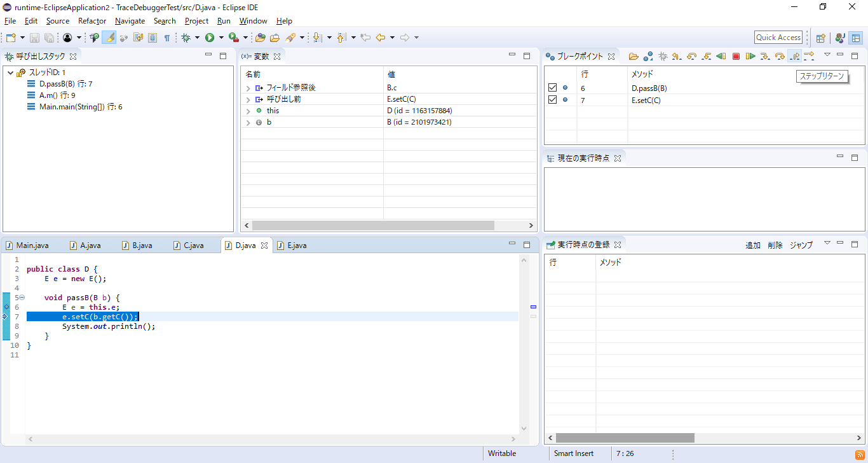
Task: Click the Save All toolbar icon
Action: (x=49, y=38)
